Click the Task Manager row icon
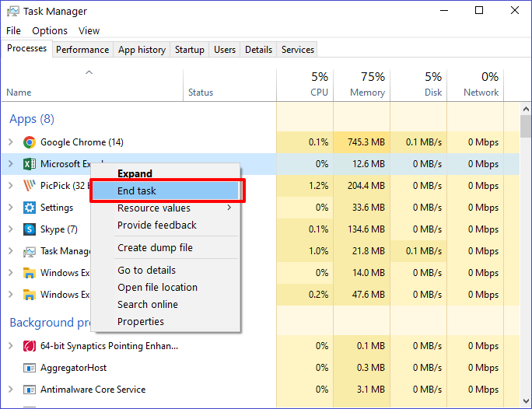Screen dimensions: 532x409 pyautogui.click(x=30, y=251)
